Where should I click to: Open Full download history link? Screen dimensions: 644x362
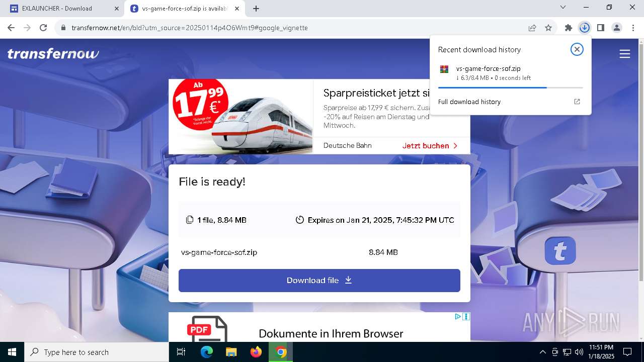click(469, 102)
